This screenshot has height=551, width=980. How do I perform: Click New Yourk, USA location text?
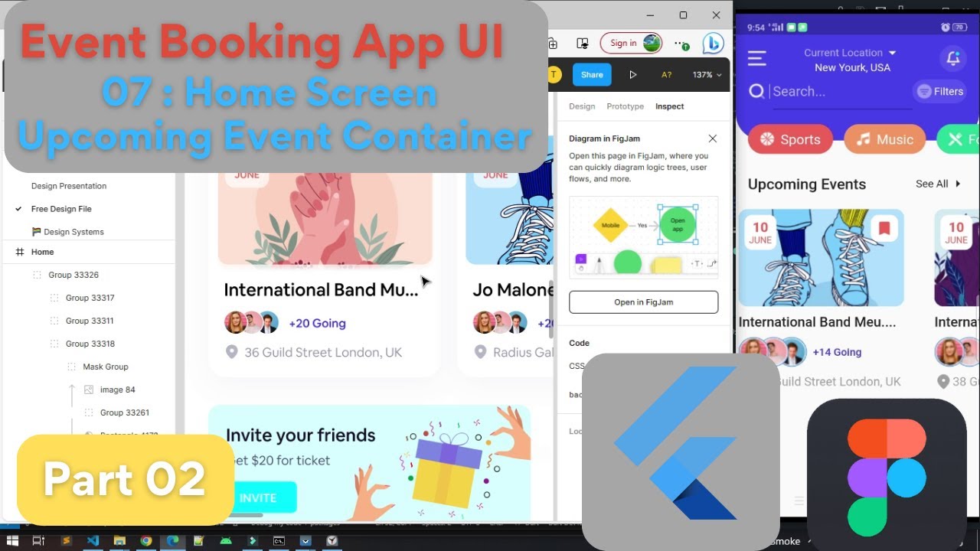click(x=852, y=67)
